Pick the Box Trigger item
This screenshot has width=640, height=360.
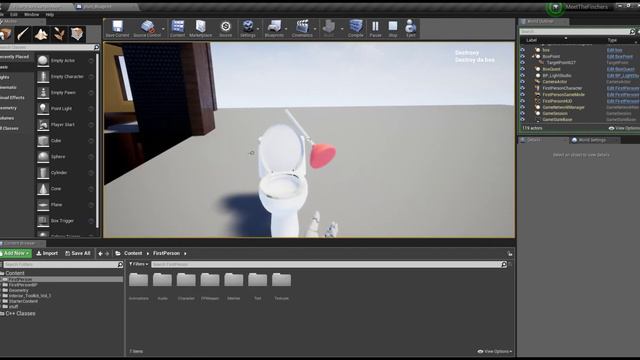tap(65, 221)
